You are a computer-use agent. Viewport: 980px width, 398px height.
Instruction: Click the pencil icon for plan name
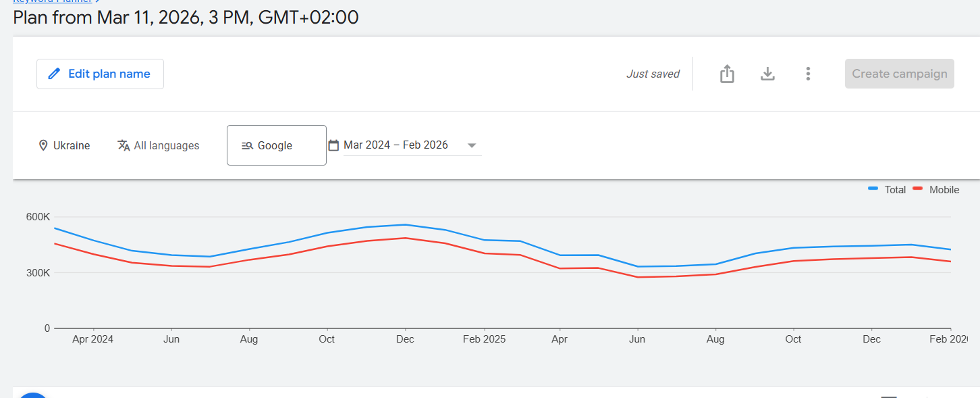55,74
